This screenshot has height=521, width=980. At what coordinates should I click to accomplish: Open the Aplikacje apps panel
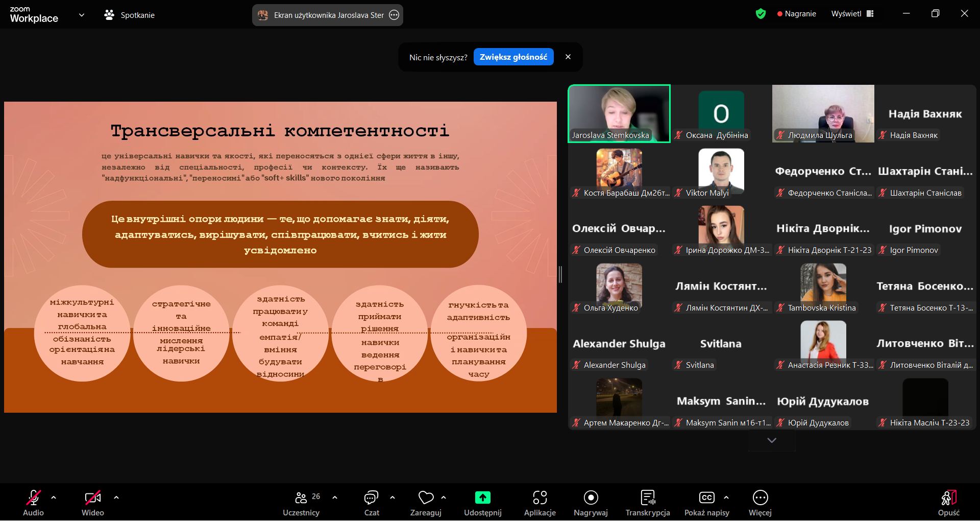click(x=540, y=498)
